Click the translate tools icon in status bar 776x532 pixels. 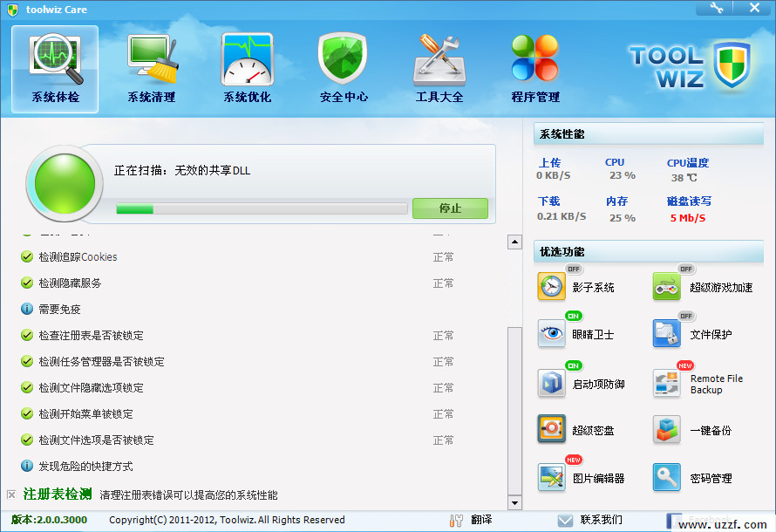coord(456,520)
